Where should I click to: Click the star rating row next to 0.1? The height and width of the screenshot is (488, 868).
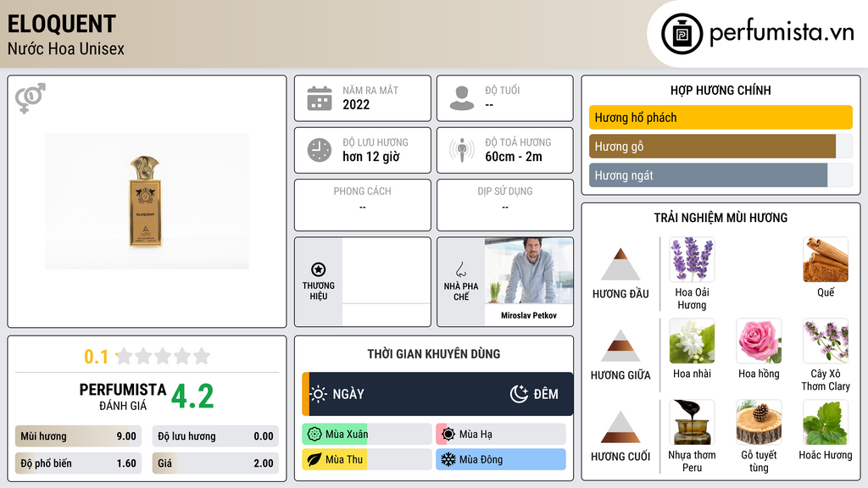(x=163, y=357)
